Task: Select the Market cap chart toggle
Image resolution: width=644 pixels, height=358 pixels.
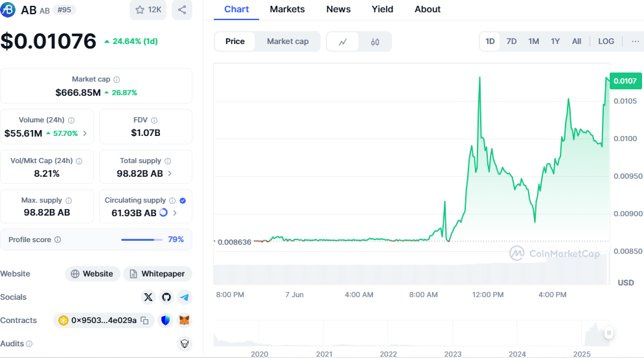Action: pos(288,41)
